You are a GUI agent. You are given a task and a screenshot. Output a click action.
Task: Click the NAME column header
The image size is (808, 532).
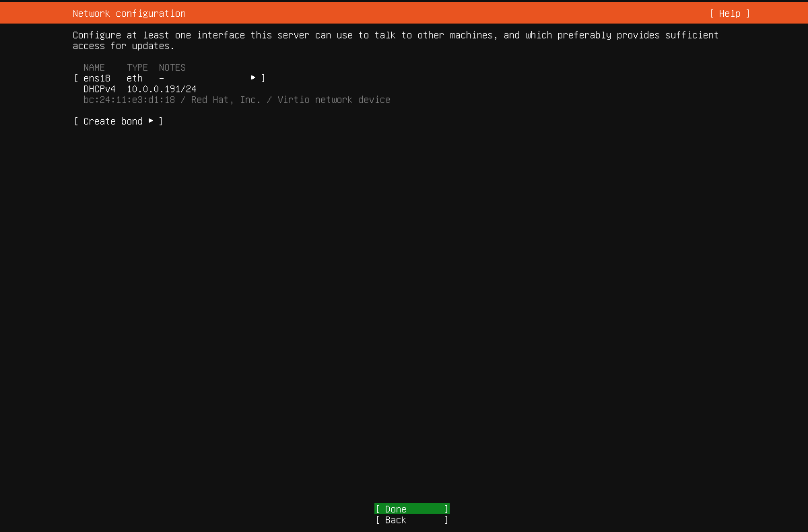pyautogui.click(x=94, y=67)
